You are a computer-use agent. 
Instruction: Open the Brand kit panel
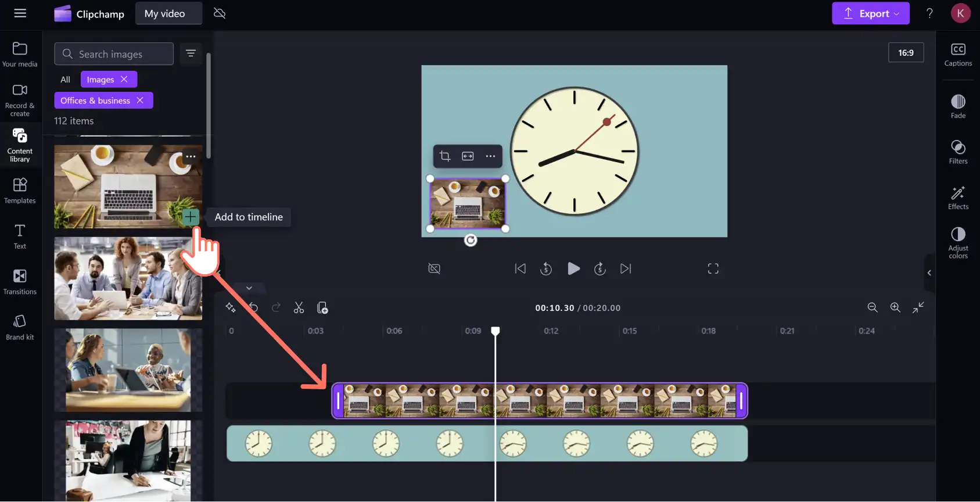20,327
